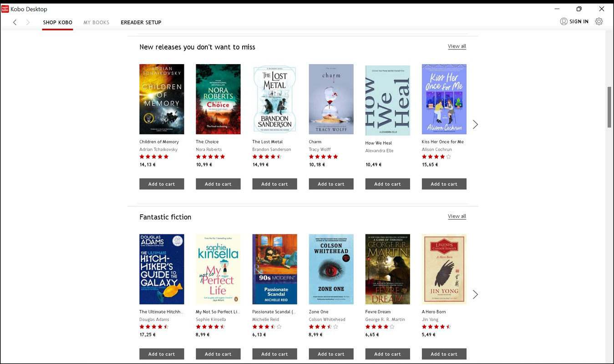Click the Children of Memory title link
Viewport: 614px width, 364px height.
[x=159, y=142]
